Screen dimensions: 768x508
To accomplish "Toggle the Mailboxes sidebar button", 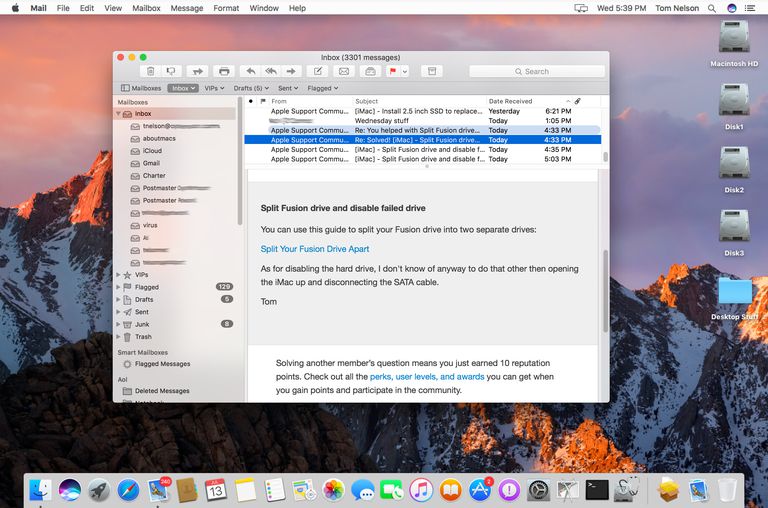I will click(140, 88).
